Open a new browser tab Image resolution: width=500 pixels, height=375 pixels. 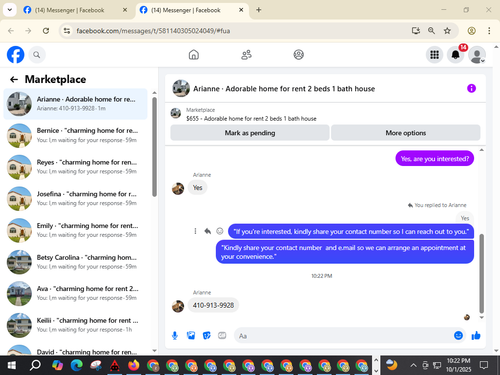tap(259, 10)
